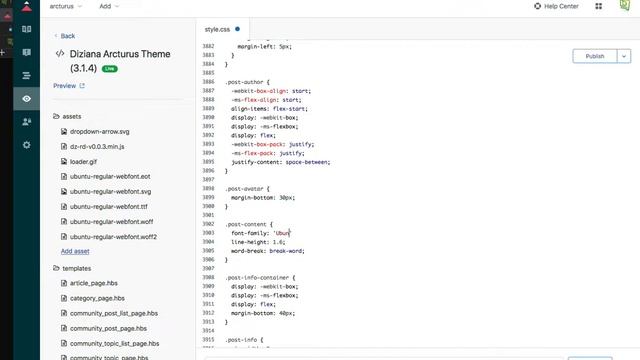Click the Zendesk Guide logo
The width and height of the screenshot is (640, 360).
coord(27,6)
